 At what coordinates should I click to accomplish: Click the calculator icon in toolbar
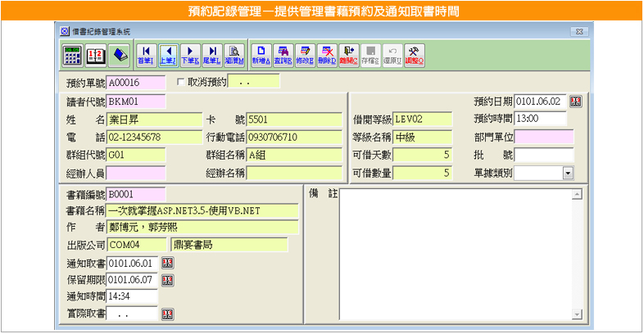(72, 55)
